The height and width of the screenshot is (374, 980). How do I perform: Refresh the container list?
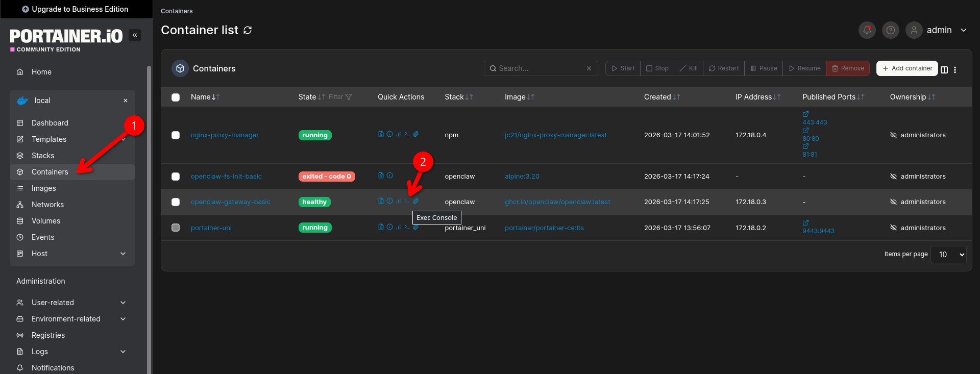tap(248, 30)
